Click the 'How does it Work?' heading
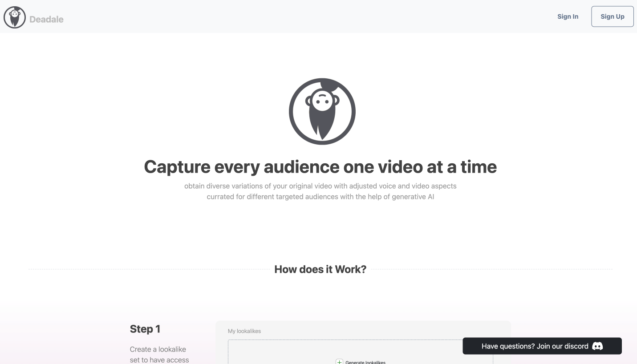Viewport: 637px width, 364px height. tap(320, 269)
